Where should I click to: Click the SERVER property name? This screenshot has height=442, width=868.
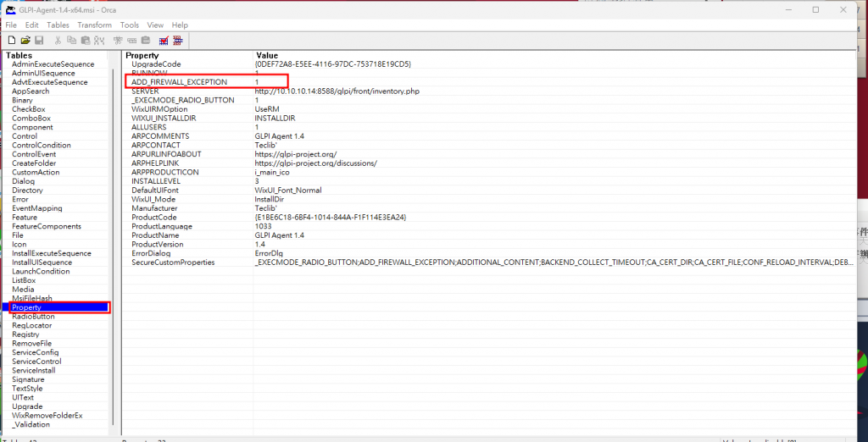pos(145,91)
